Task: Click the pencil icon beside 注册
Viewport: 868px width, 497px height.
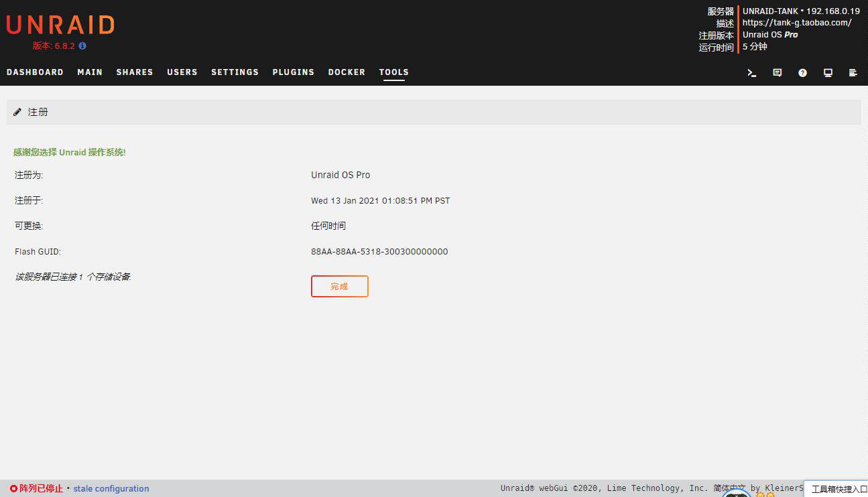Action: pyautogui.click(x=17, y=112)
